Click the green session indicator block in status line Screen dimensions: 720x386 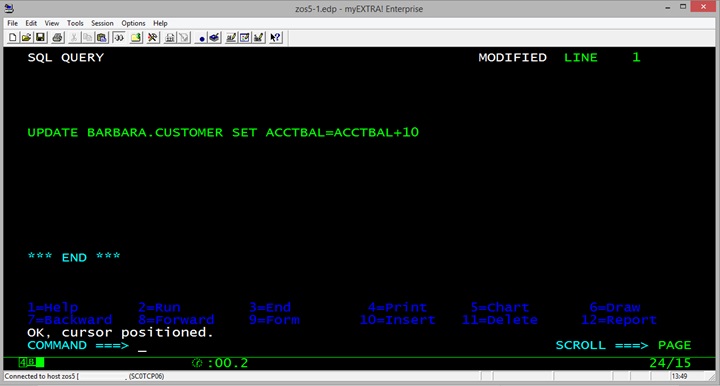tap(40, 363)
